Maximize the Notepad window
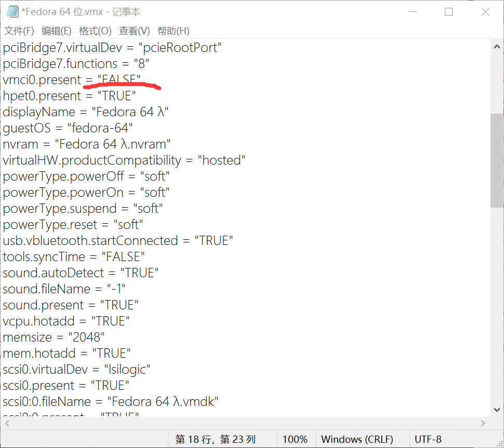Screen dimensions: 504x448 pyautogui.click(x=449, y=12)
